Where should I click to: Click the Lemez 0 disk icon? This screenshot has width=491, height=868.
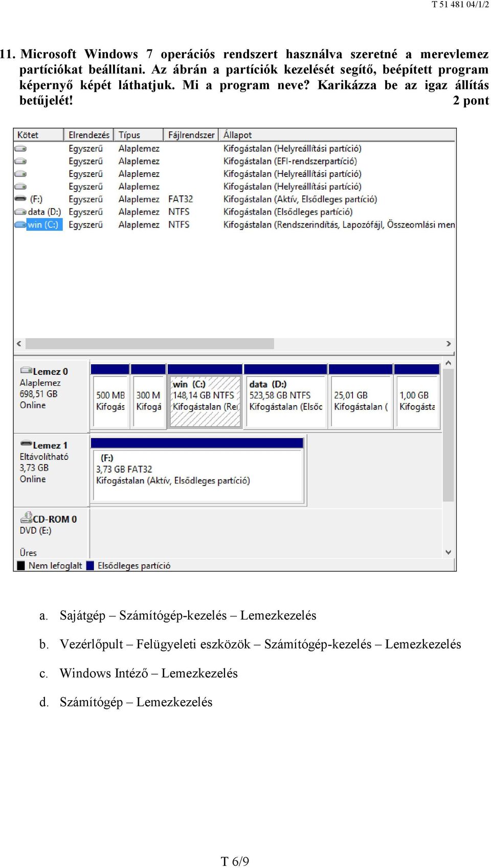(26, 370)
